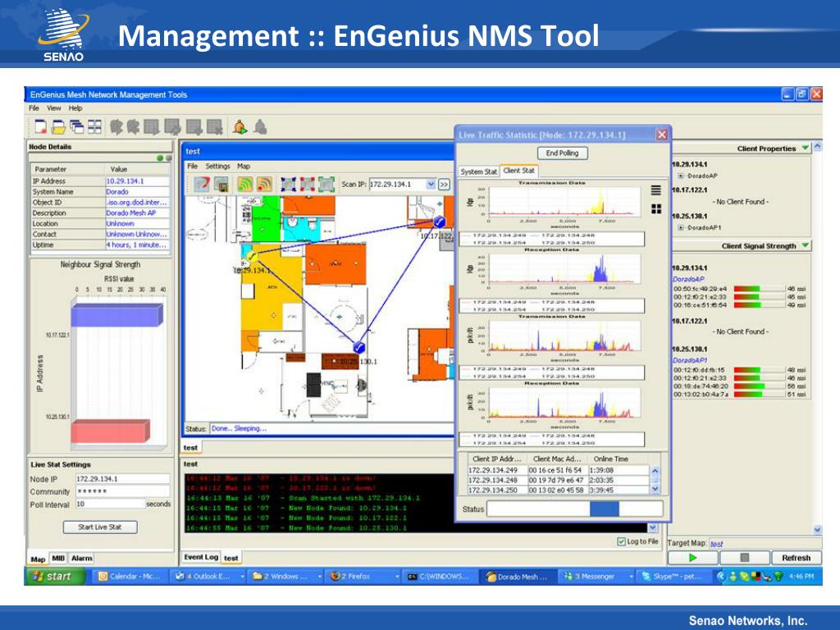The image size is (840, 630).
Task: Click the red swoosh map icon in test window
Action: pyautogui.click(x=202, y=185)
